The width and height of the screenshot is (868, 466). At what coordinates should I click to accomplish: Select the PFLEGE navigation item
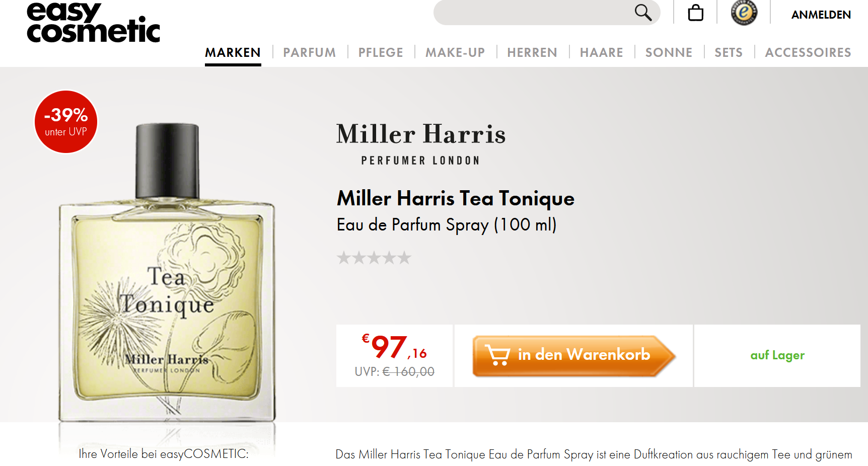381,53
